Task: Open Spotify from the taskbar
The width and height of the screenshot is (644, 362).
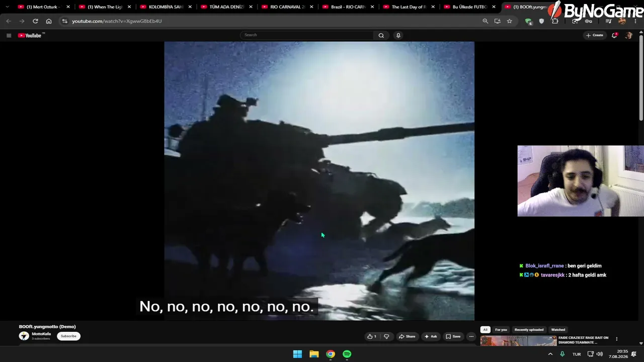Action: point(347,354)
